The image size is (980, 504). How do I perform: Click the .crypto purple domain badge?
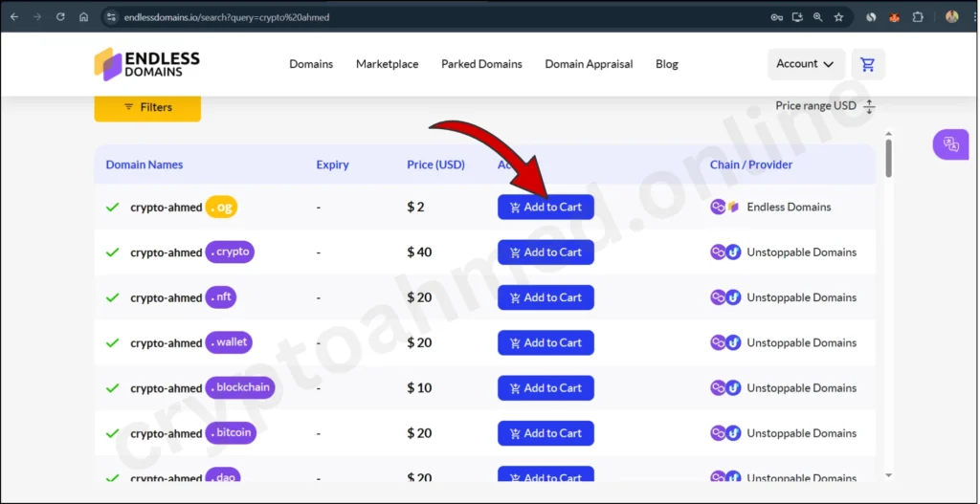point(230,252)
